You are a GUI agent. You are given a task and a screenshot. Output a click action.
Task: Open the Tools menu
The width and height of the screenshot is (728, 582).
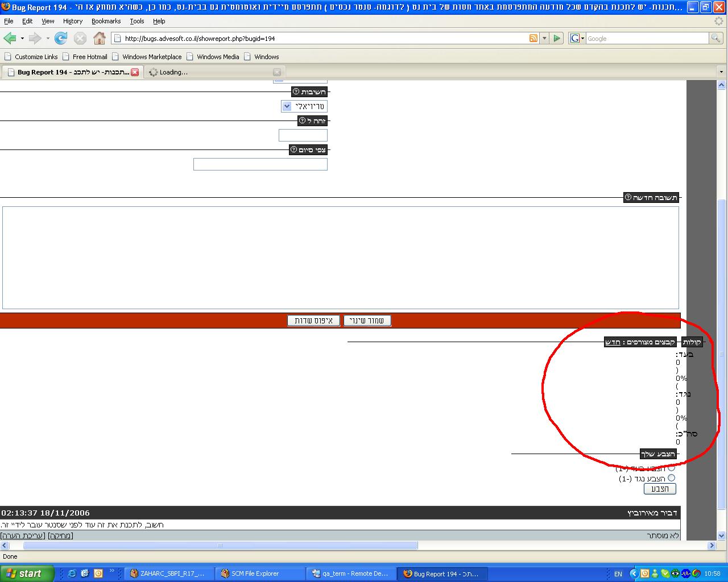pyautogui.click(x=136, y=21)
